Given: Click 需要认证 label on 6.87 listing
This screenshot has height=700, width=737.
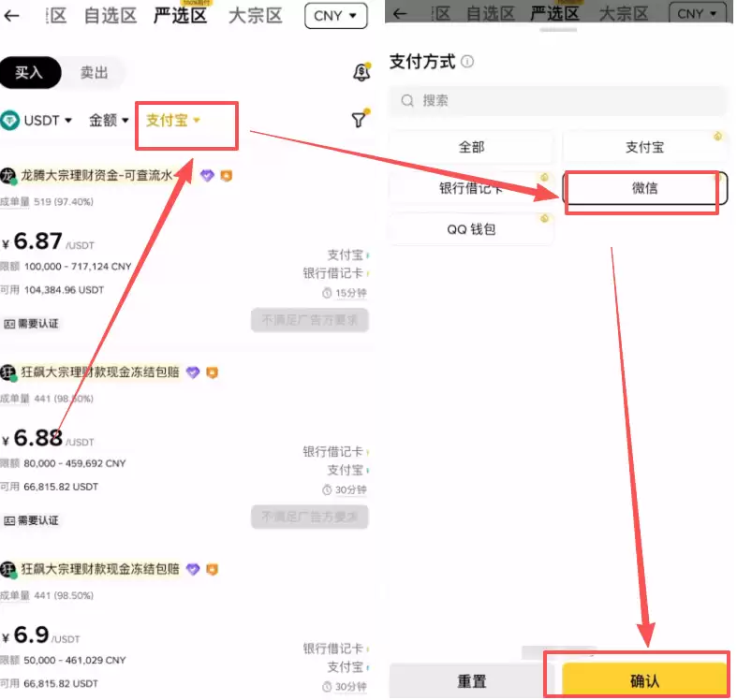Looking at the screenshot, I should pyautogui.click(x=32, y=324).
